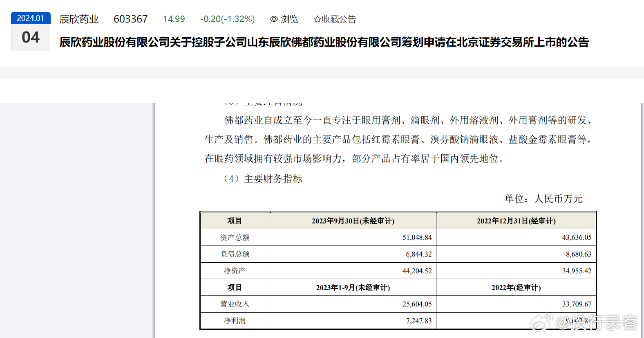Click stock price 14.99
Image resolution: width=644 pixels, height=338 pixels.
[x=174, y=19]
